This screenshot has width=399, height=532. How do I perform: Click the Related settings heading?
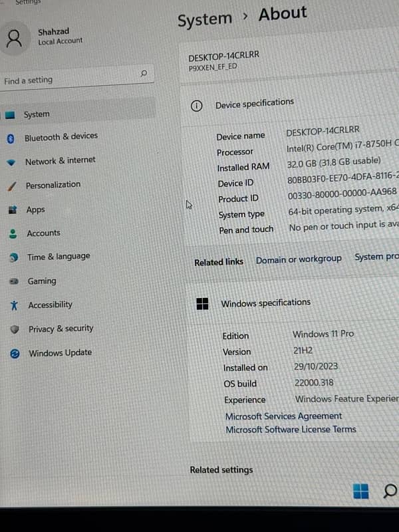(221, 470)
